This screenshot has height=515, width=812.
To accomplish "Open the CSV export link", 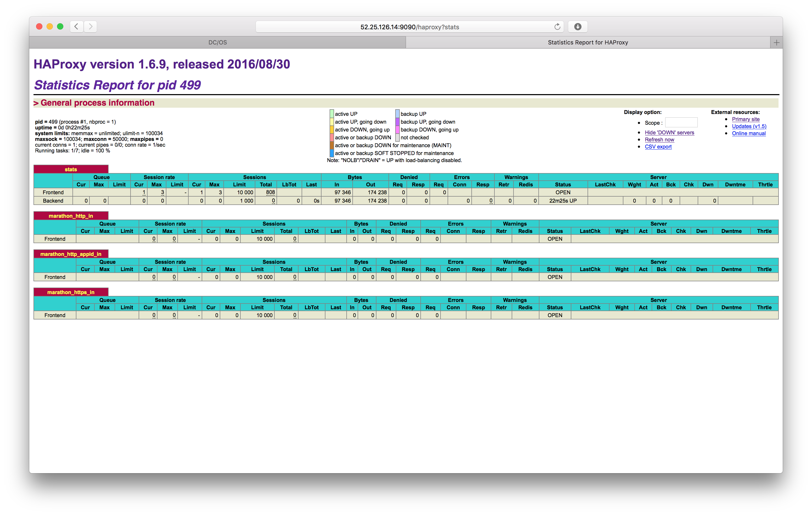I will 658,147.
